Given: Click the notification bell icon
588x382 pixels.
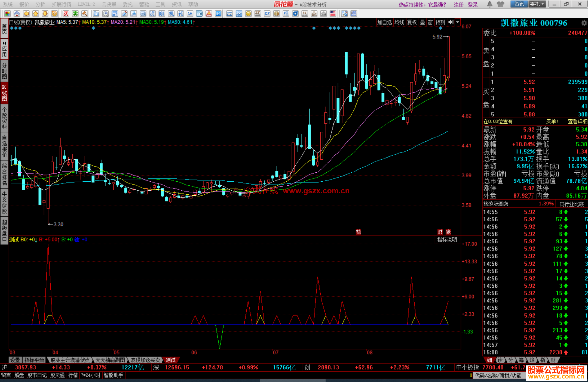Looking at the screenshot, I should [489, 4].
